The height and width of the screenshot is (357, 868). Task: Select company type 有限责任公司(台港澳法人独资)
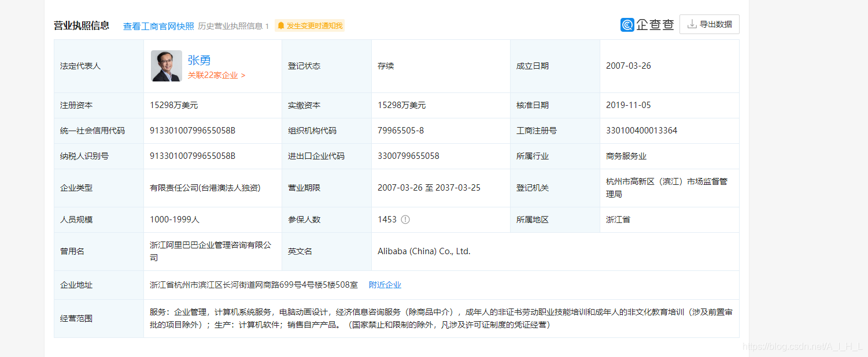coord(205,188)
